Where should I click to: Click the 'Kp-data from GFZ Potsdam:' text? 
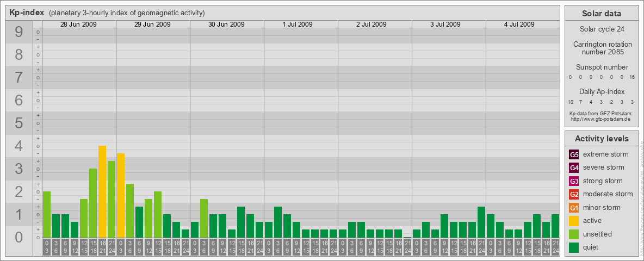click(600, 114)
